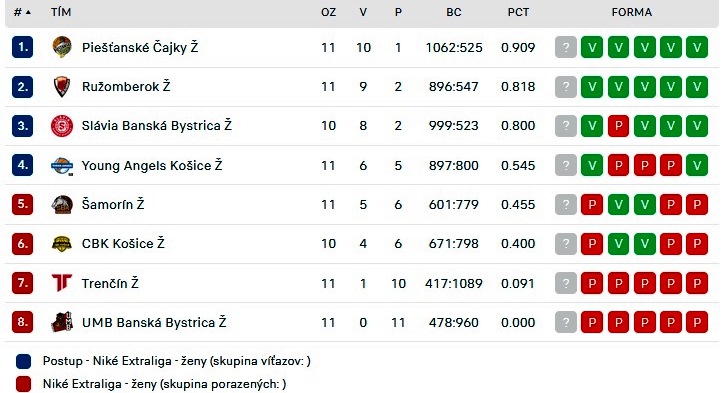Screen dimensions: 728x393
Task: Click the Trenčín Ž team logo
Action: (x=62, y=282)
